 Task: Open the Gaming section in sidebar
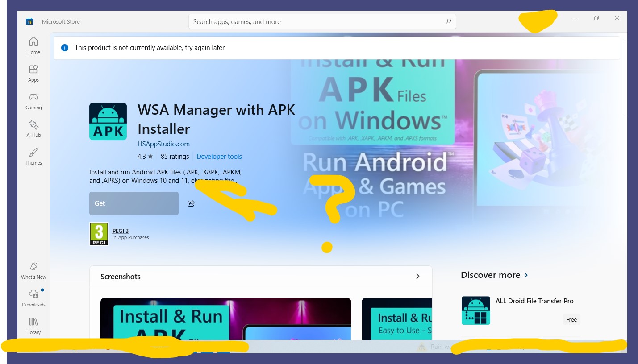tap(33, 101)
